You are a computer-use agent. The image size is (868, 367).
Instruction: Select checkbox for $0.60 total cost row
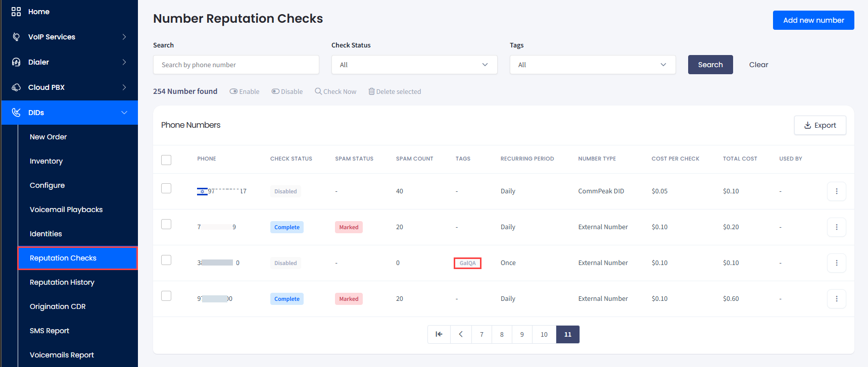pos(166,296)
